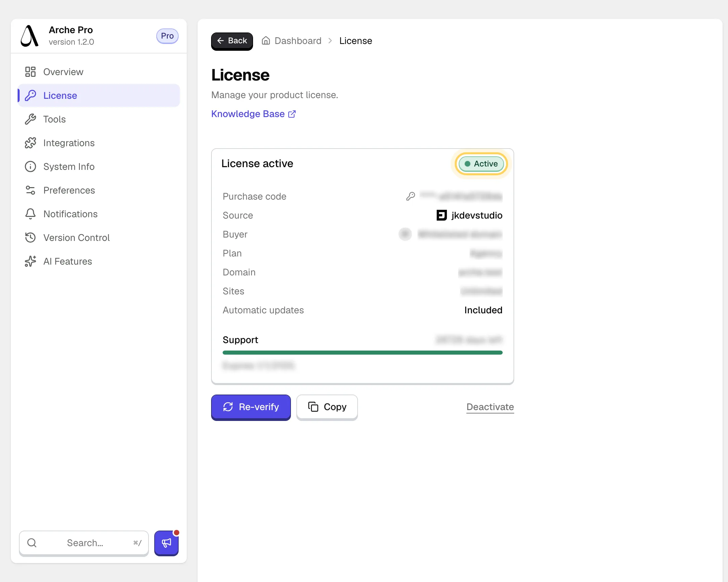Click the Deactivate link
Viewport: 728px width, 582px height.
pyautogui.click(x=490, y=407)
